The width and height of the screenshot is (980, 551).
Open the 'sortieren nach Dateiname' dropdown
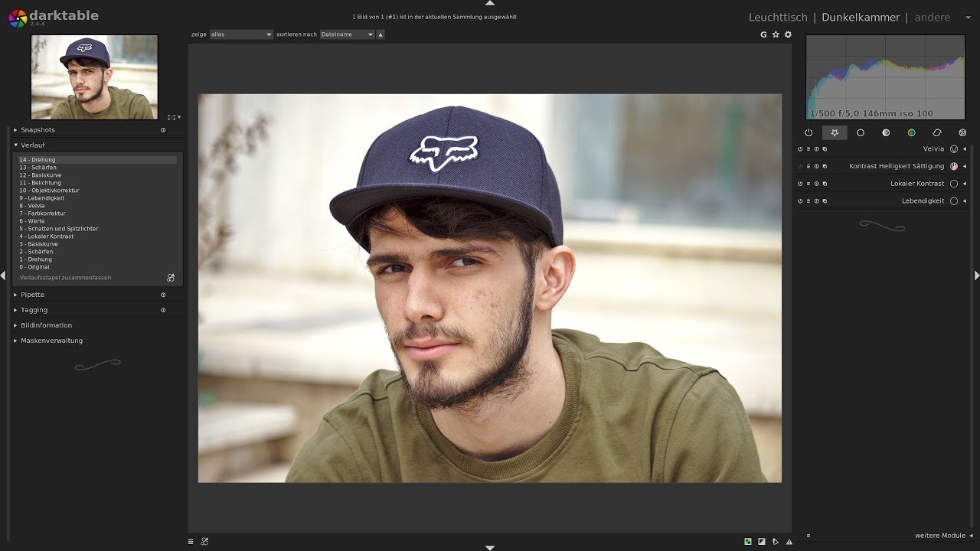point(348,34)
